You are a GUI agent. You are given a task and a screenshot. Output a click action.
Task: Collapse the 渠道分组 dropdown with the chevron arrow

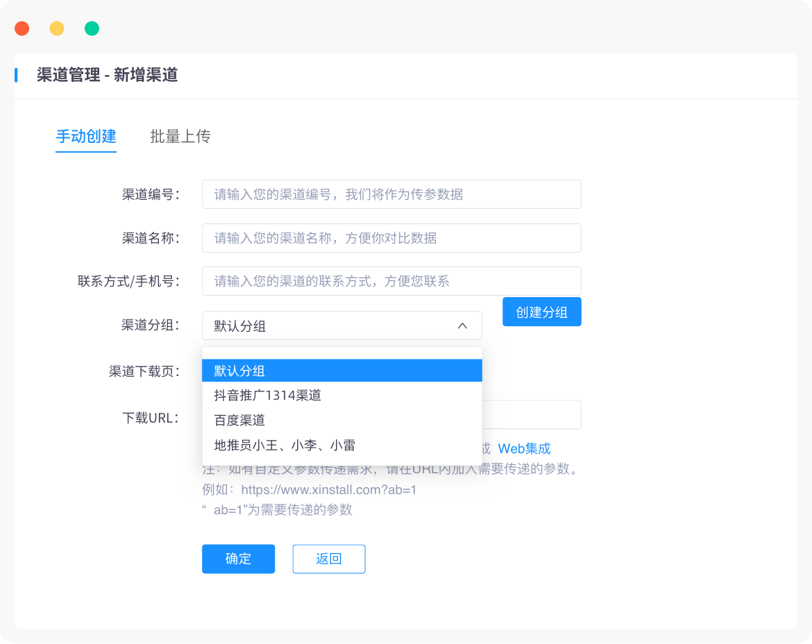(x=462, y=325)
